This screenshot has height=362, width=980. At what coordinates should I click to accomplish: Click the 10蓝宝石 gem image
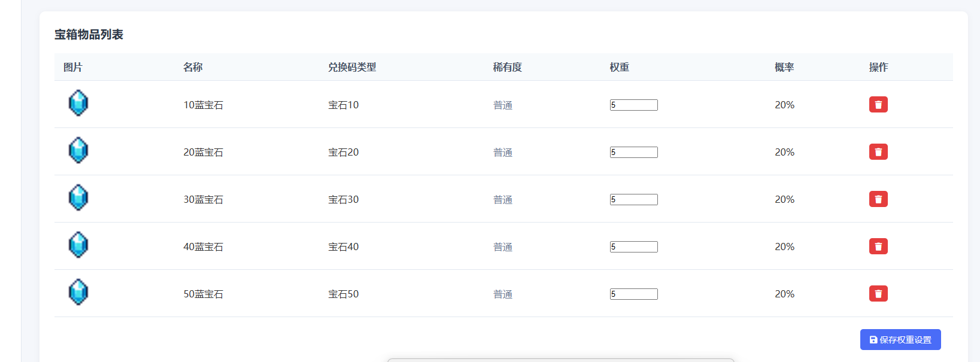[78, 103]
